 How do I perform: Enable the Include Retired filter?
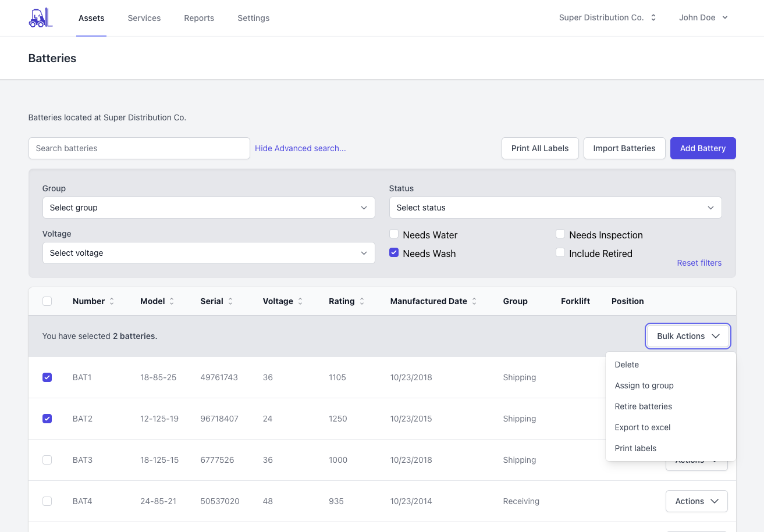click(560, 253)
